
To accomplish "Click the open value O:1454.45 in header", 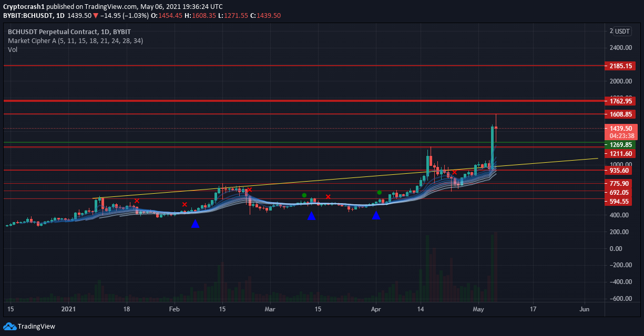I will coord(167,16).
